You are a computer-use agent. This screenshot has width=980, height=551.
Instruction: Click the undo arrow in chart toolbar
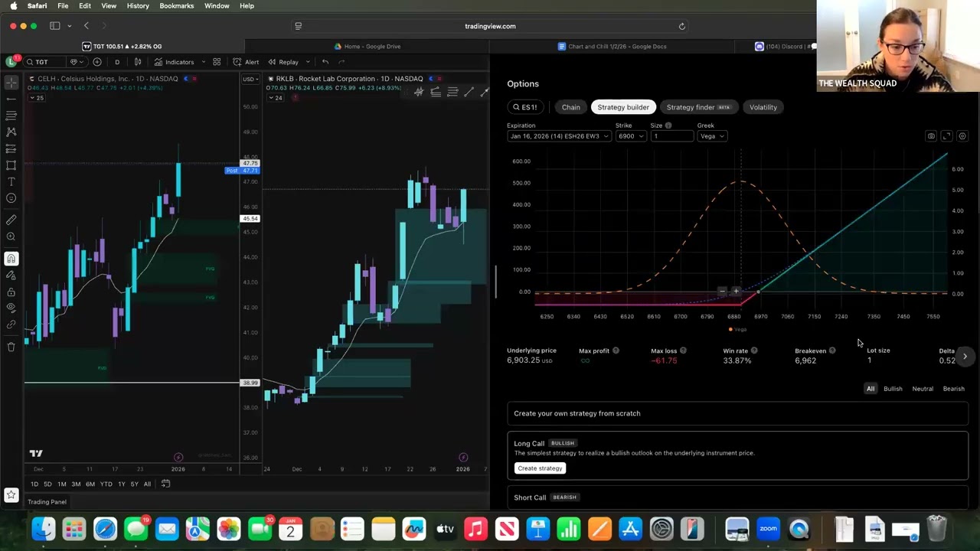coord(325,62)
